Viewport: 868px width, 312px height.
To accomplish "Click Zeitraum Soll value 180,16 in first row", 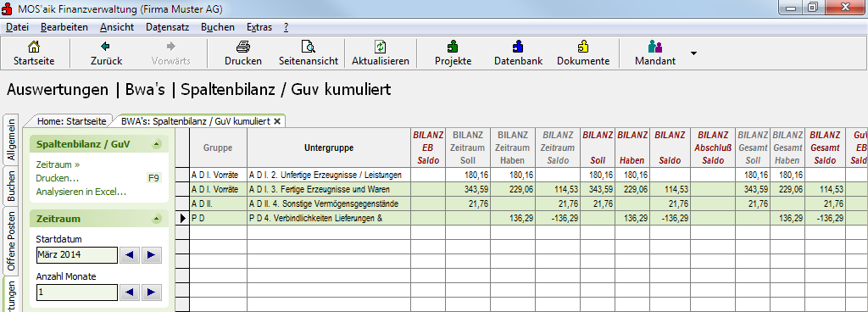I will tap(468, 175).
